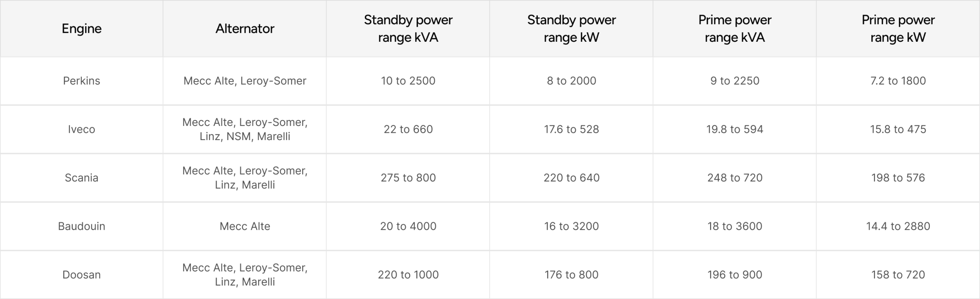Select the Doosan engine cell

point(82,274)
